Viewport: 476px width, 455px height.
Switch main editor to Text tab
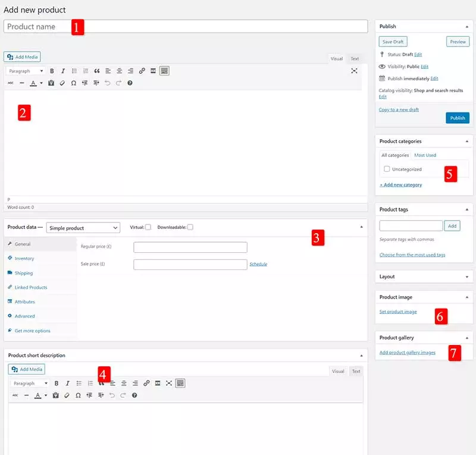point(355,58)
